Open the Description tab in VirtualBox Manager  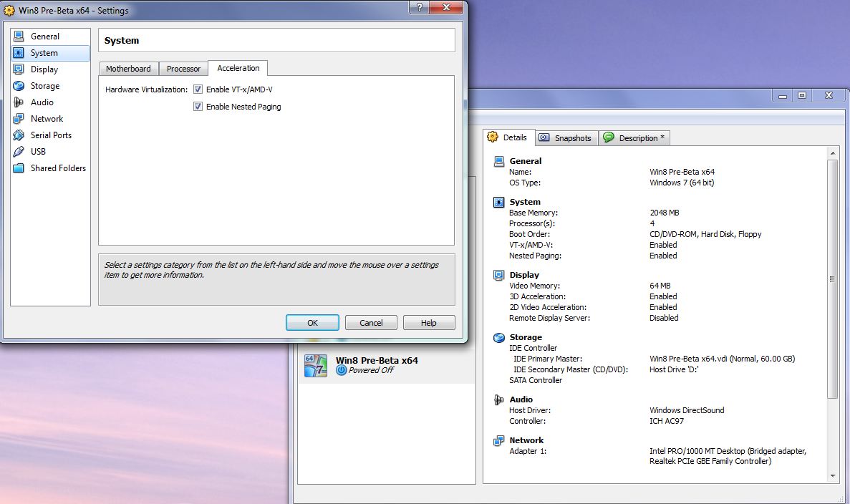pos(634,138)
